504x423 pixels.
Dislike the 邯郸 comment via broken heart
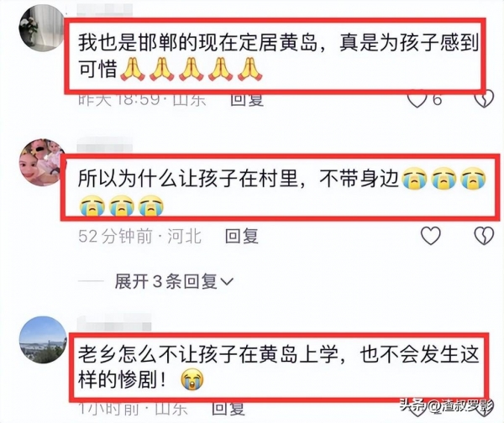point(484,100)
